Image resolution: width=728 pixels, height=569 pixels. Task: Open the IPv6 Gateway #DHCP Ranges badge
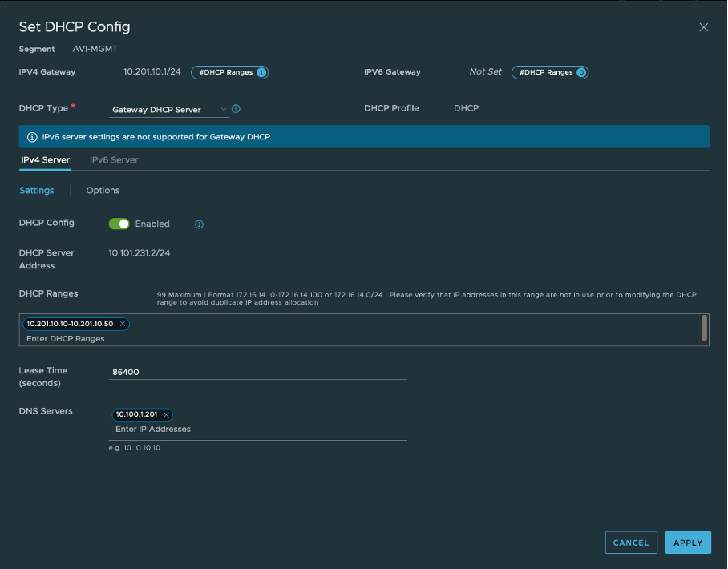click(550, 72)
